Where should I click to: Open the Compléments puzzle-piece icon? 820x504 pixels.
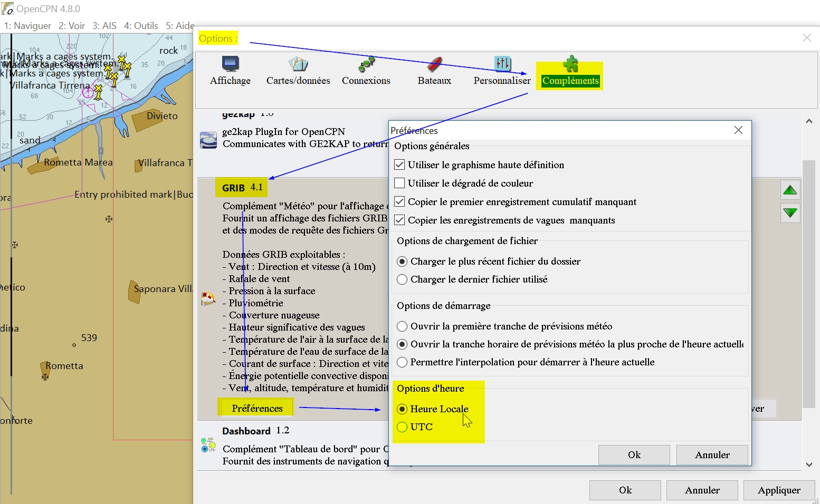[x=570, y=64]
